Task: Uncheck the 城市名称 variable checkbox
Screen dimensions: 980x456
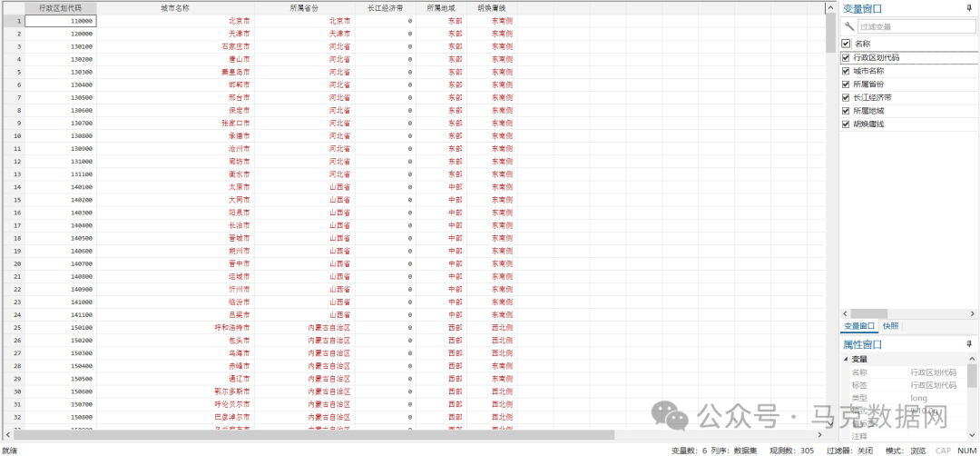Action: [x=847, y=71]
